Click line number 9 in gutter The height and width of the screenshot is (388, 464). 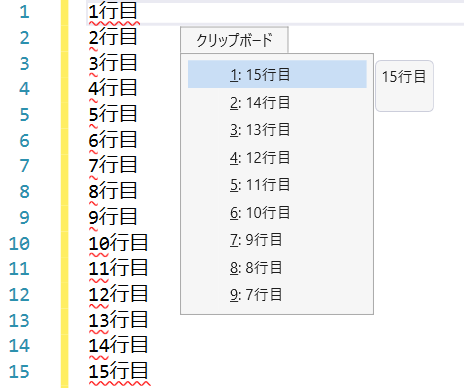tap(24, 217)
